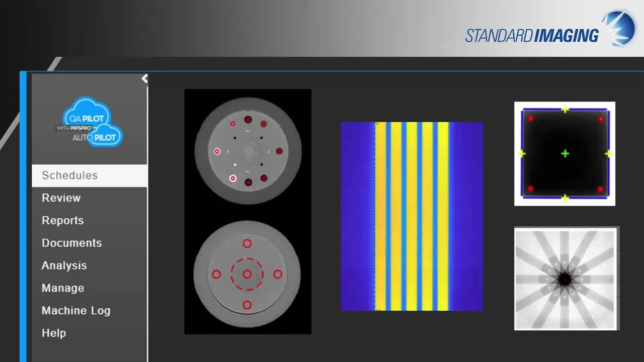Screen dimensions: 644x362
Task: Select the lower CT uniformity phantom image
Action: (x=247, y=274)
